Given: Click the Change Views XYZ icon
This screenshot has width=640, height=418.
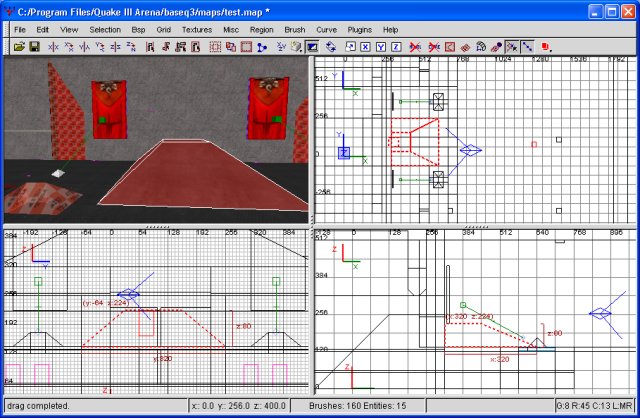Looking at the screenshot, I should tap(281, 47).
